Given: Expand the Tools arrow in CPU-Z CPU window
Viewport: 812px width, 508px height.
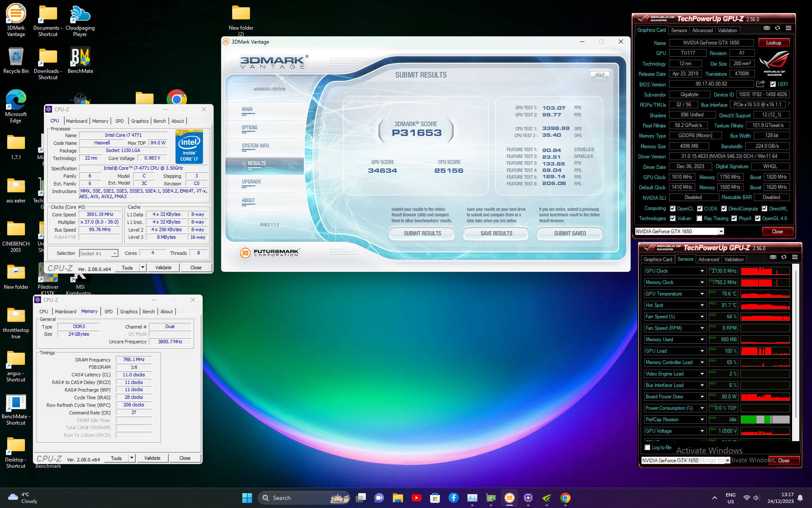Looking at the screenshot, I should pyautogui.click(x=143, y=268).
